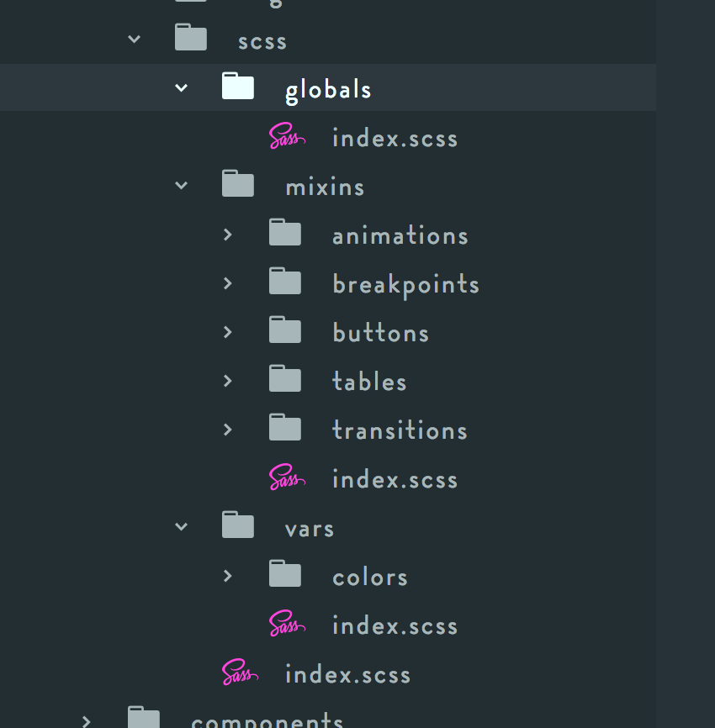Open index.scss inside the mixins folder
This screenshot has height=728, width=715.
395,479
